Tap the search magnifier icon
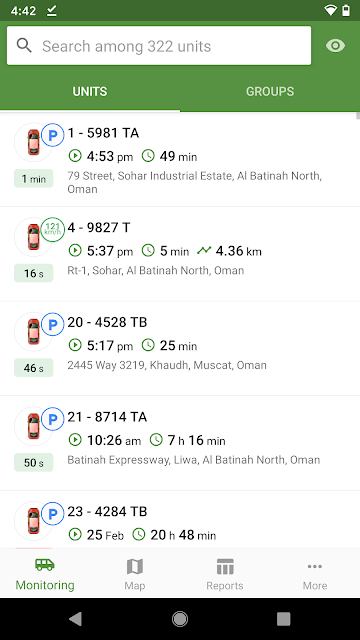 point(24,46)
